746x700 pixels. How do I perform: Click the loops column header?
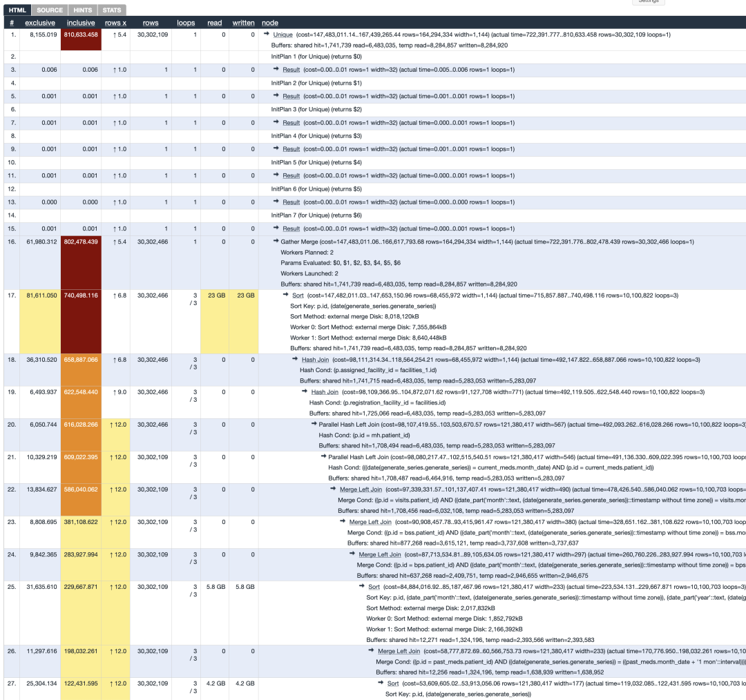pos(186,23)
